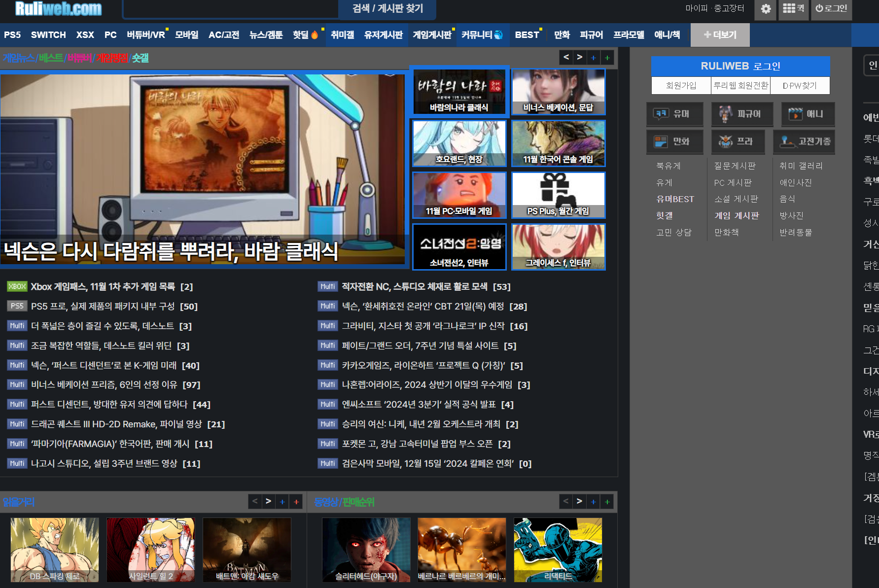Open the 배트맨: 아캄 섀도우 thumbnail
Screen dimensions: 879x588
247,550
